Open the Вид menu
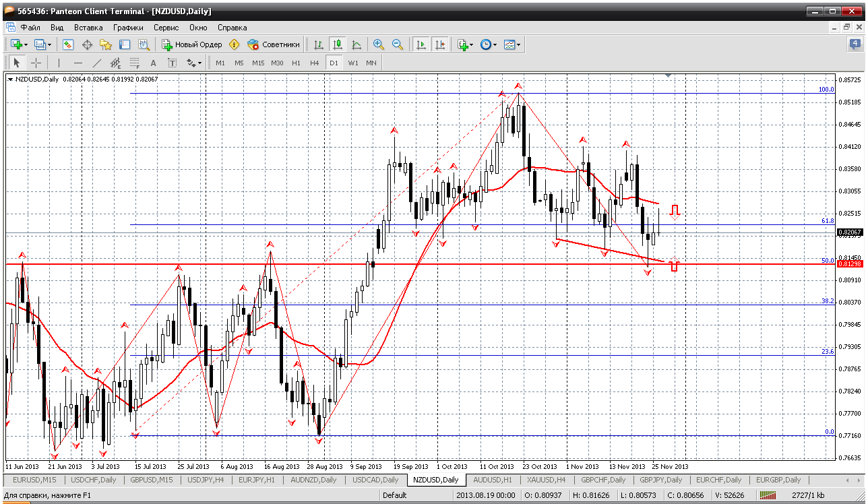 pyautogui.click(x=57, y=28)
